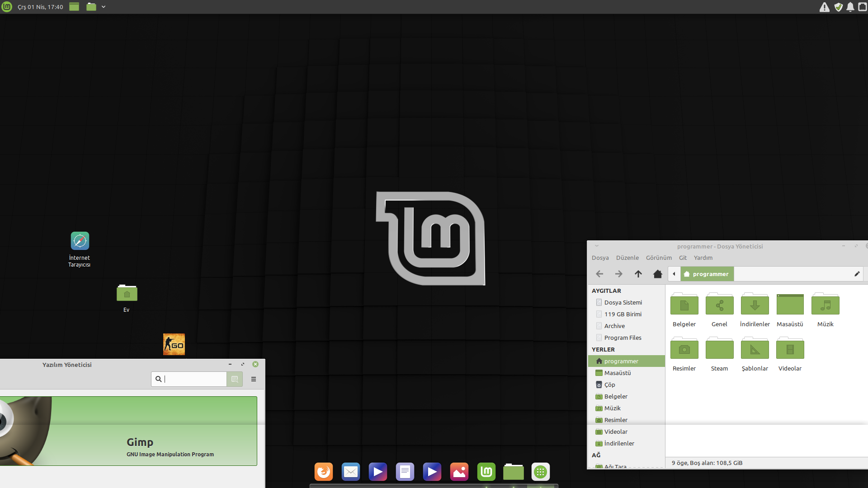Open the application grid launcher in dock

(541, 472)
